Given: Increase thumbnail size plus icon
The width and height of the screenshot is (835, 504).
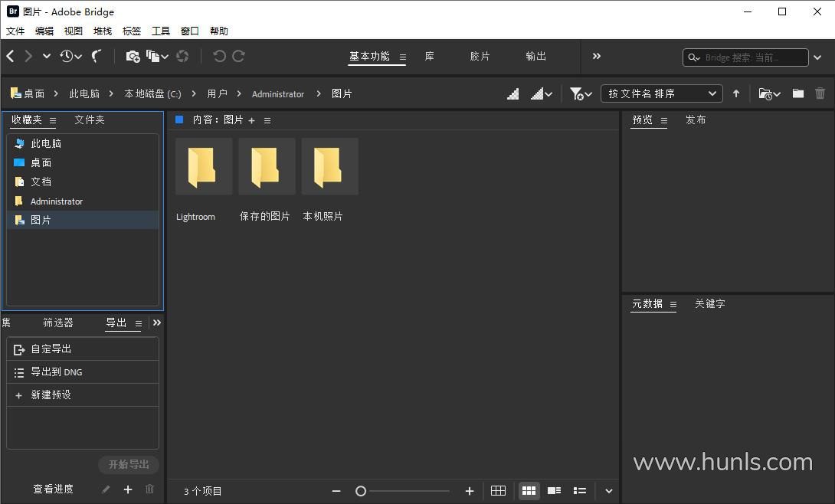Looking at the screenshot, I should [x=469, y=491].
